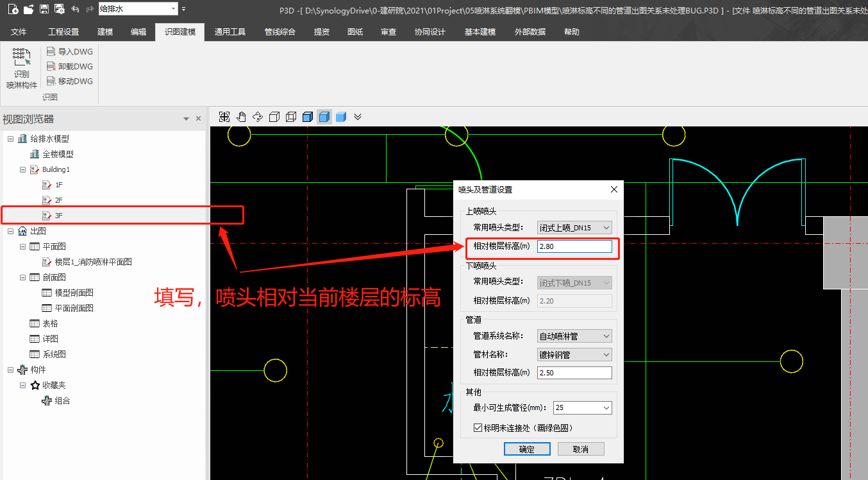Close the 喷头及管道设置 dialog

point(613,189)
